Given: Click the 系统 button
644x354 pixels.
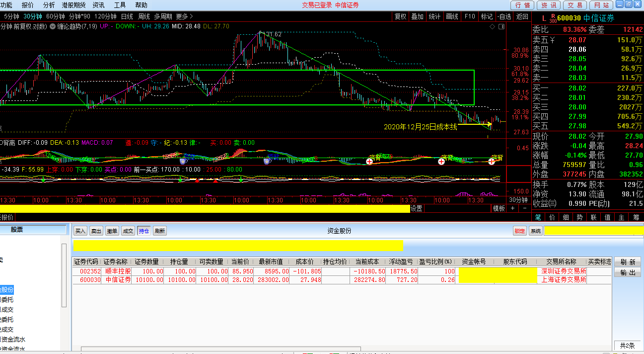Looking at the screenshot, I should coord(536,231).
